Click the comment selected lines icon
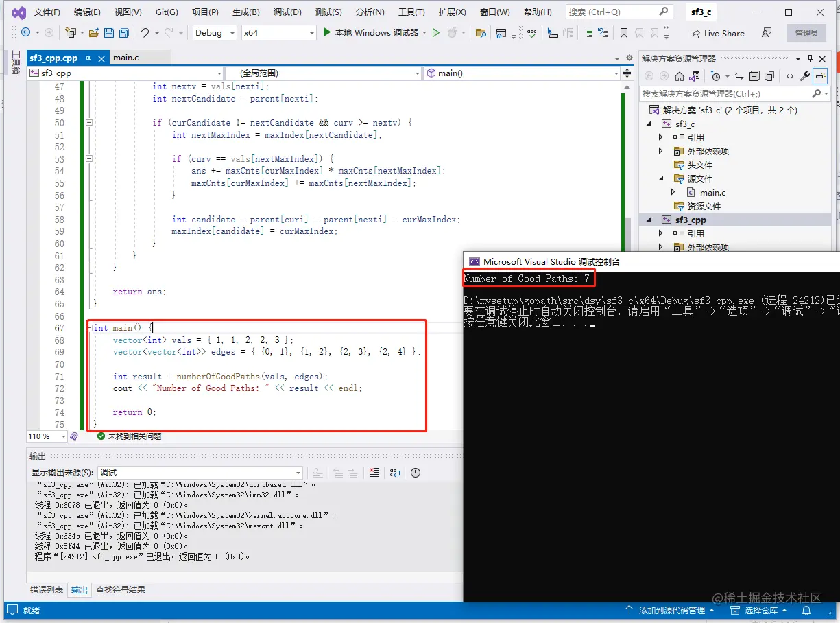 click(x=588, y=33)
